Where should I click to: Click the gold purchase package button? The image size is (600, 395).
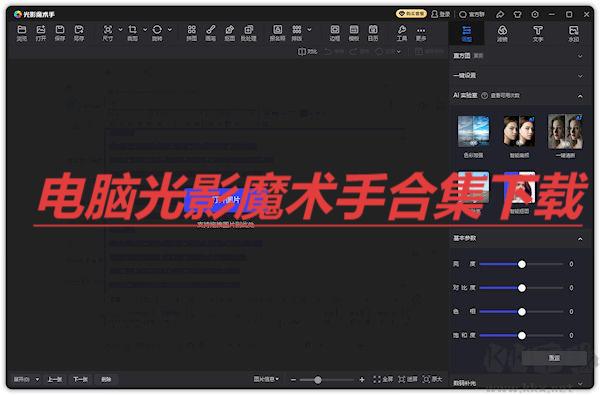[x=411, y=14]
